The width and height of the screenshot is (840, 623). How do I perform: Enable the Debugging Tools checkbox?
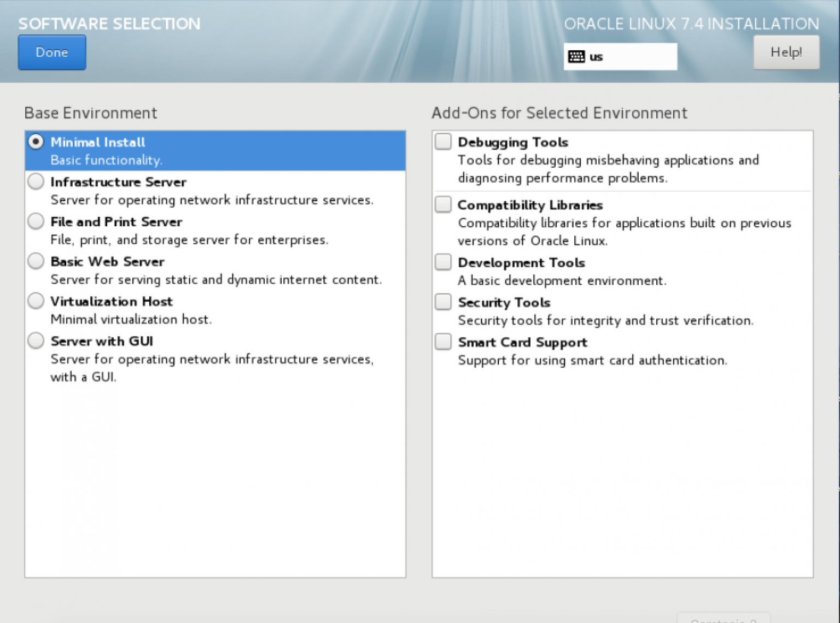pos(443,142)
